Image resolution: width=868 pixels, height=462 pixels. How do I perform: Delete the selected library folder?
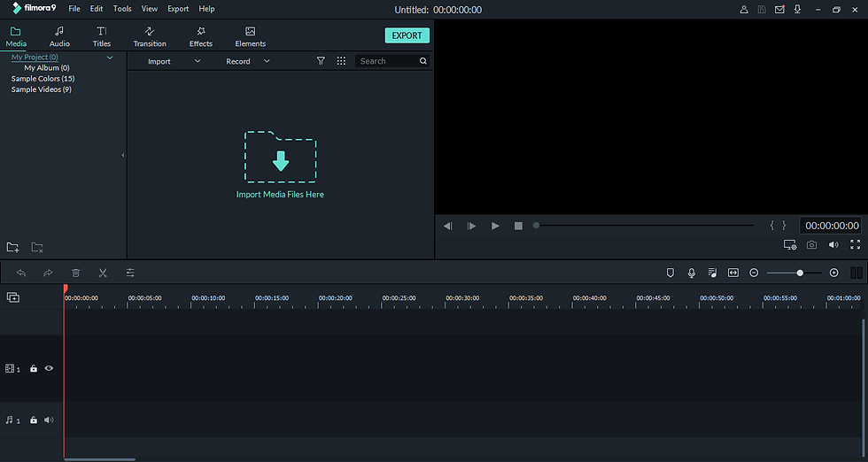[37, 247]
